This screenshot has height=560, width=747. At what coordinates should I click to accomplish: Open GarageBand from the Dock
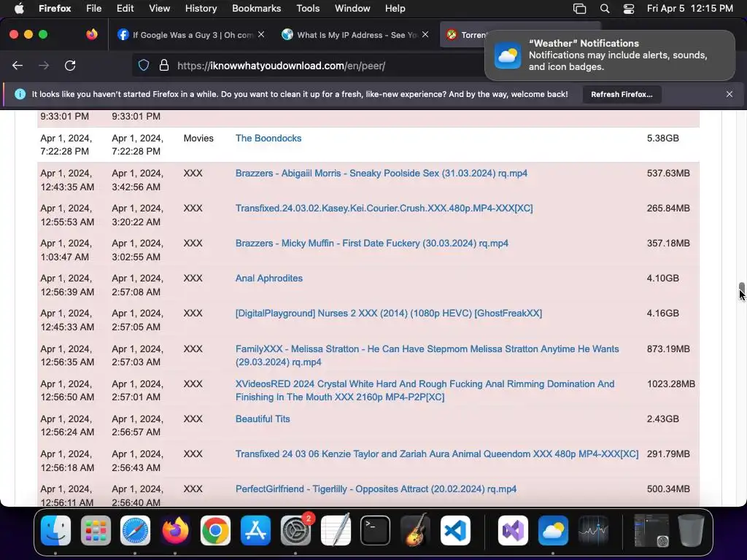click(415, 530)
